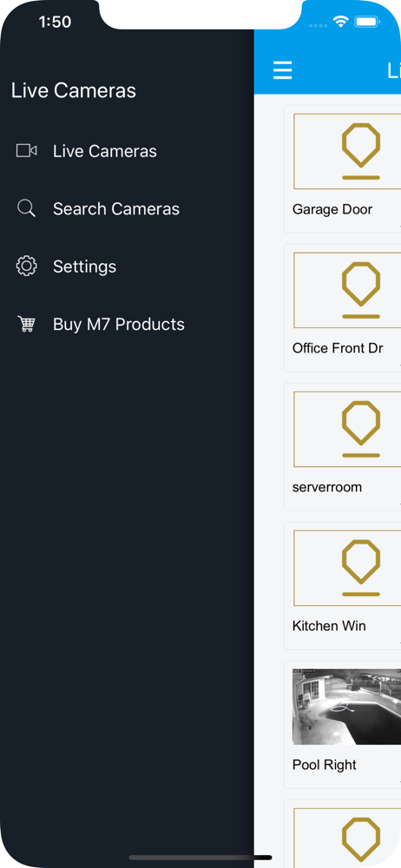This screenshot has width=401, height=868.
Task: Tap the home indicator bar
Action: click(x=200, y=858)
